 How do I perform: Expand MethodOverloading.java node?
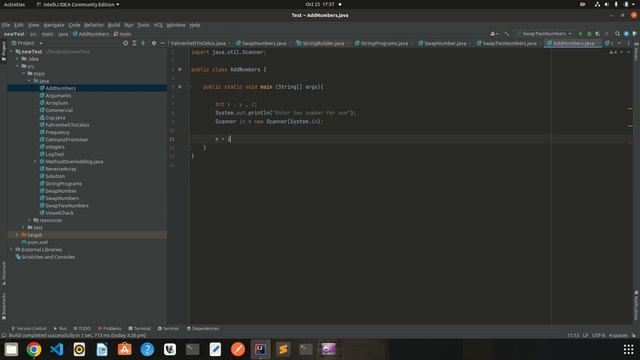(x=35, y=162)
